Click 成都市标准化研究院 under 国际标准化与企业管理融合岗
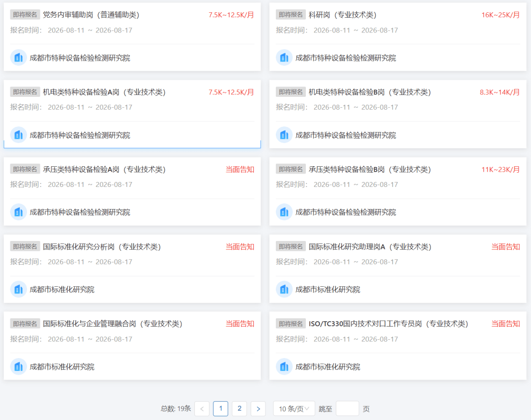Viewport: 531px width, 420px height. (62, 367)
